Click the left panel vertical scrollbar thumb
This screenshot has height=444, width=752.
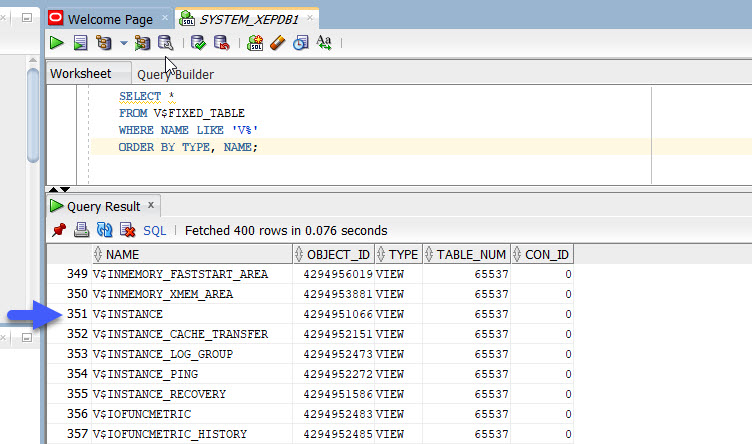pos(33,116)
